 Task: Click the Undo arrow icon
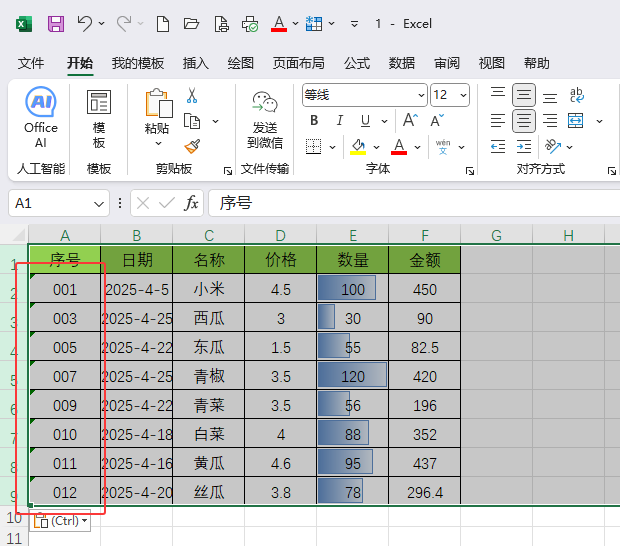click(85, 23)
